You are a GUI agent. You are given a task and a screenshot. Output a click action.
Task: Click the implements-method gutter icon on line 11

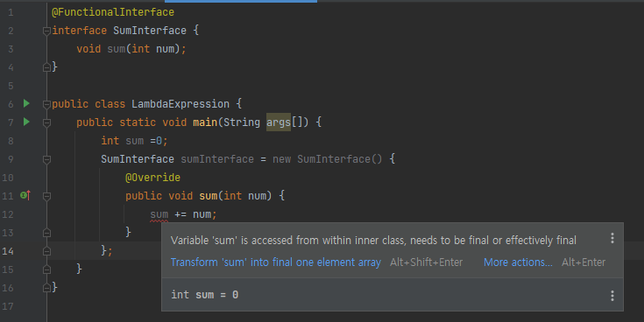[x=25, y=195]
